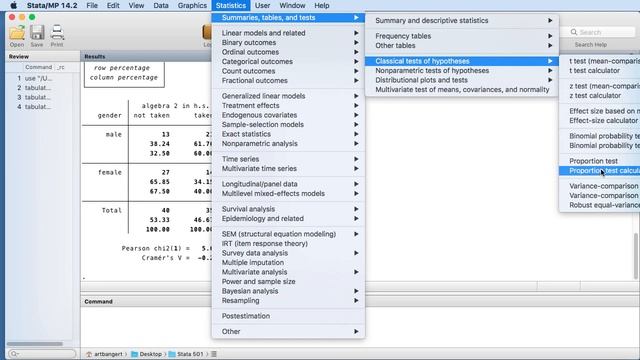Click the Desktop folder in path bar

coord(146,354)
